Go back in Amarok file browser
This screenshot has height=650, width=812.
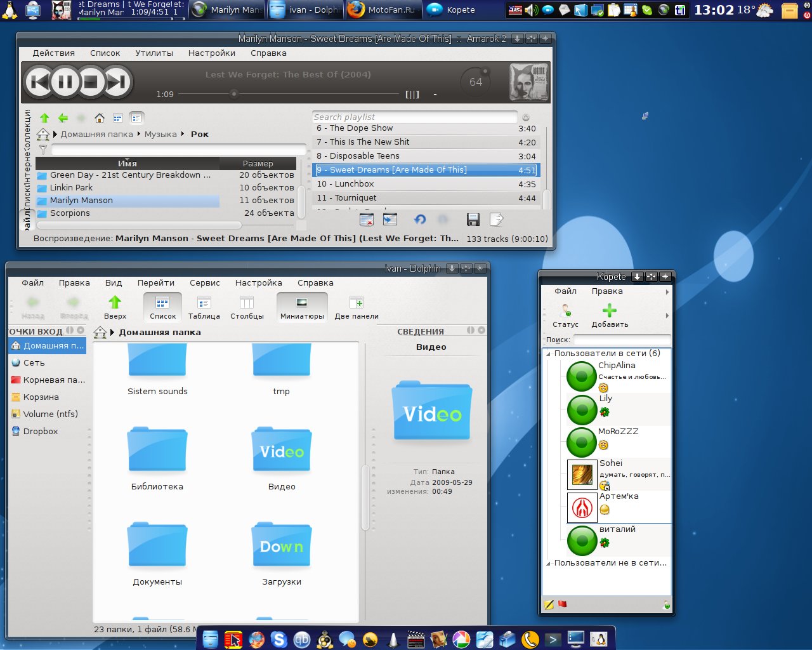click(x=63, y=118)
